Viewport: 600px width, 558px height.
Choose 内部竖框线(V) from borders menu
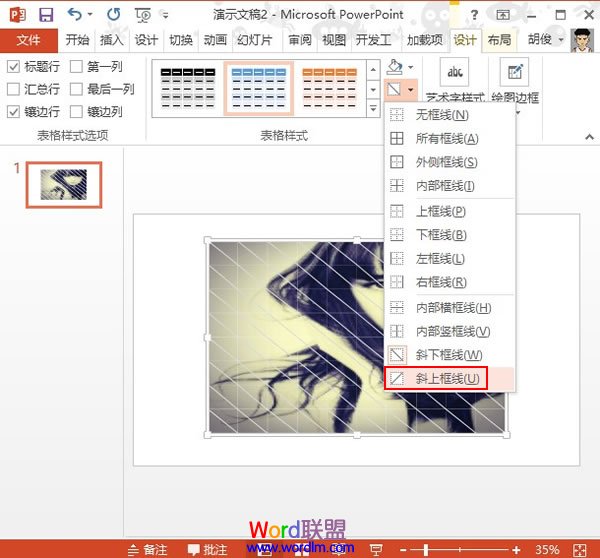pos(450,331)
